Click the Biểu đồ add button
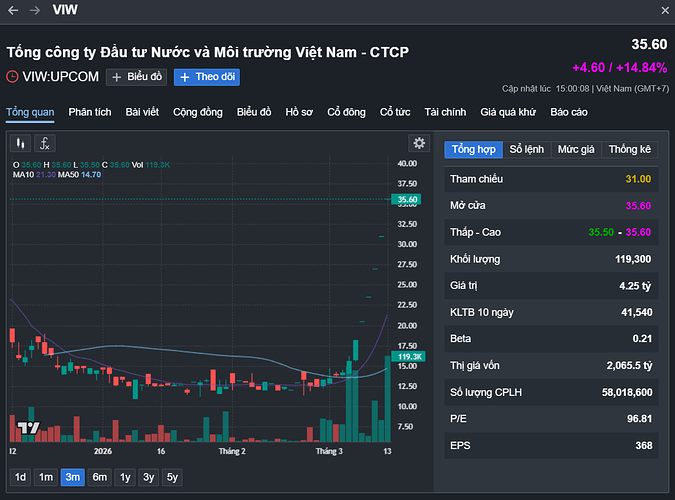675x500 pixels. click(x=136, y=77)
